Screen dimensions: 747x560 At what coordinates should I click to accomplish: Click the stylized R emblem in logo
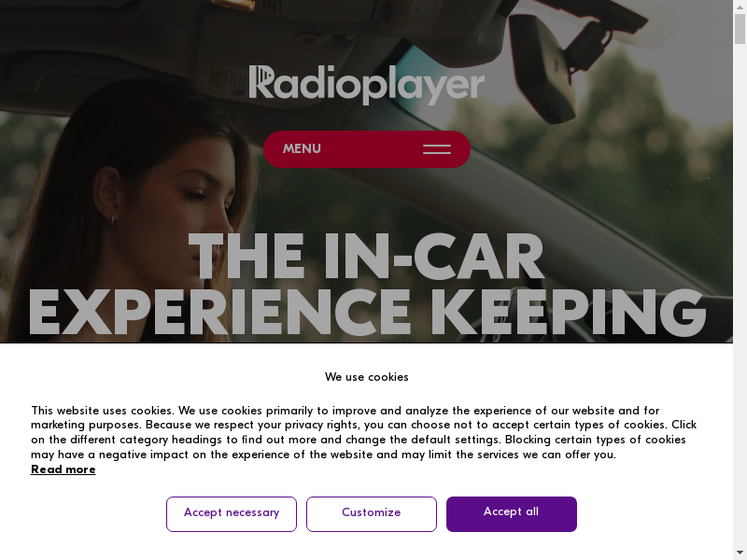[261, 82]
